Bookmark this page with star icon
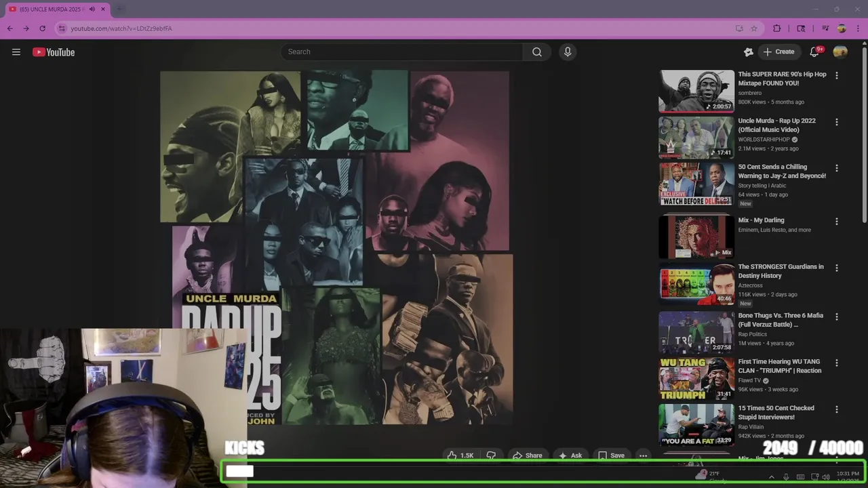Screen dimensions: 868x488 [754, 28]
